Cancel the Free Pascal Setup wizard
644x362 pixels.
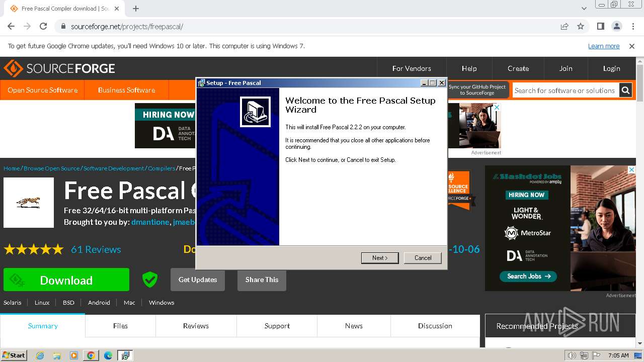pos(423,258)
